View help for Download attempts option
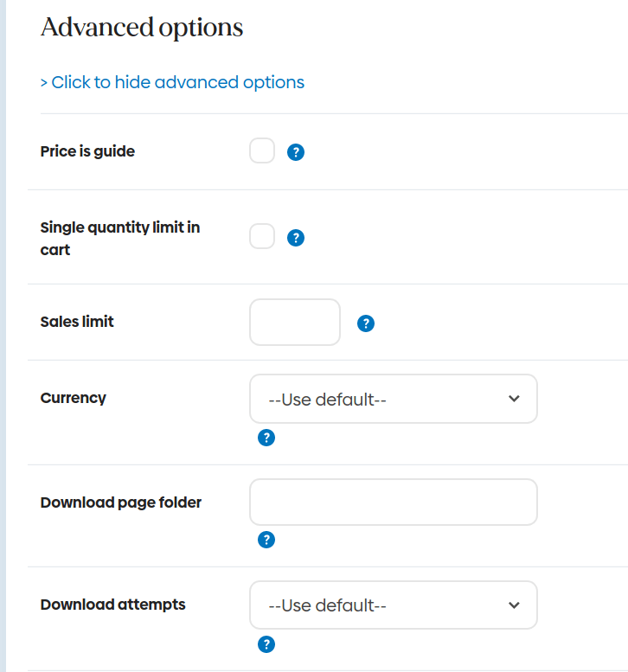Viewport: 628px width, 672px height. [266, 644]
